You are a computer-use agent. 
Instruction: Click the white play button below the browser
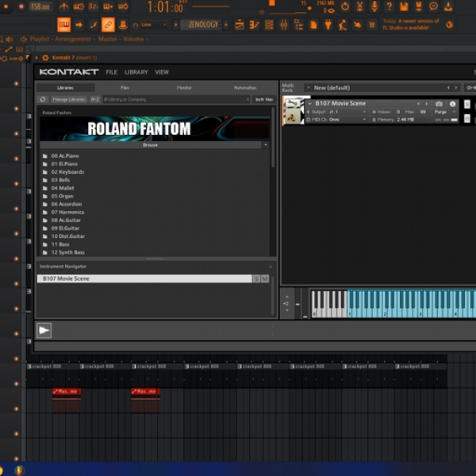(44, 330)
